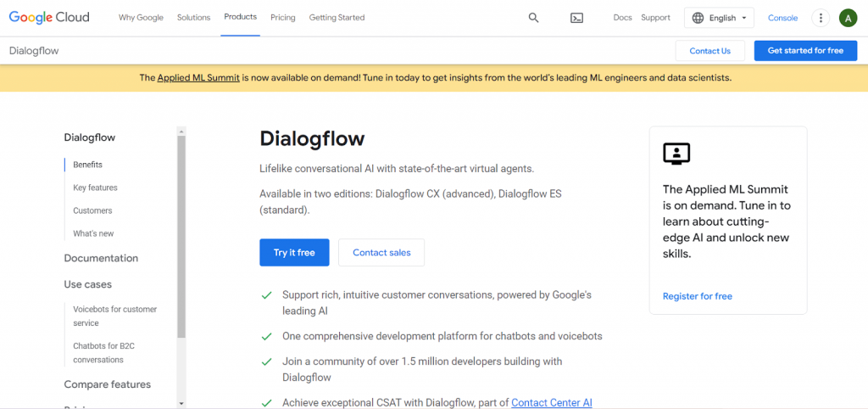868x409 pixels.
Task: Go to Console
Action: [782, 18]
